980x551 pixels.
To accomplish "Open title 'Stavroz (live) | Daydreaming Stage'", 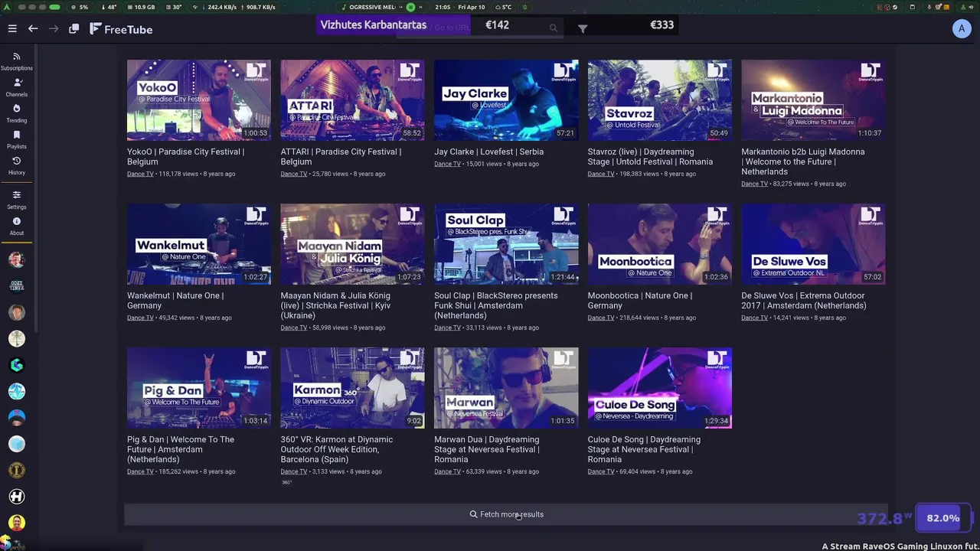I will pos(650,157).
